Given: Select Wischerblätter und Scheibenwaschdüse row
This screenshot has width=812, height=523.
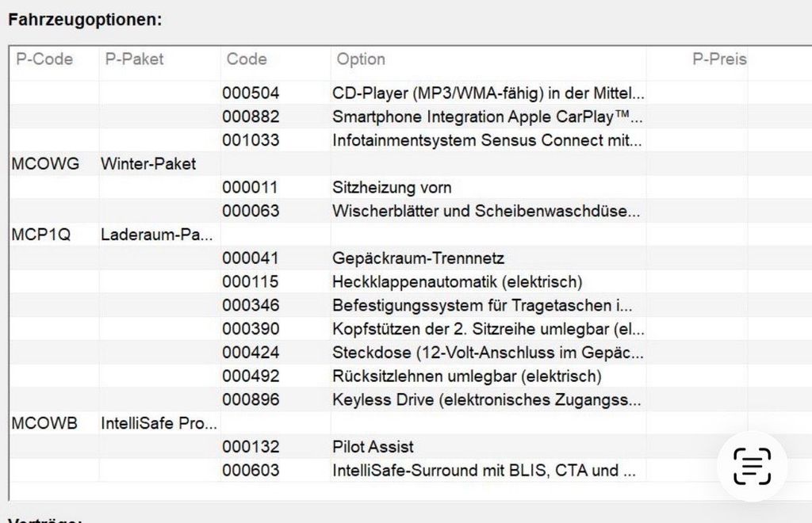Looking at the screenshot, I should point(410,211).
